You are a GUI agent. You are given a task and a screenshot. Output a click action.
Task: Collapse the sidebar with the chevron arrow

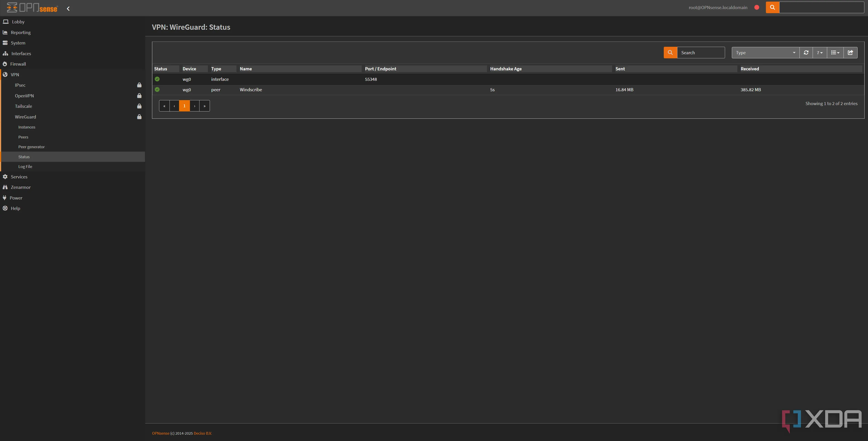(x=68, y=9)
